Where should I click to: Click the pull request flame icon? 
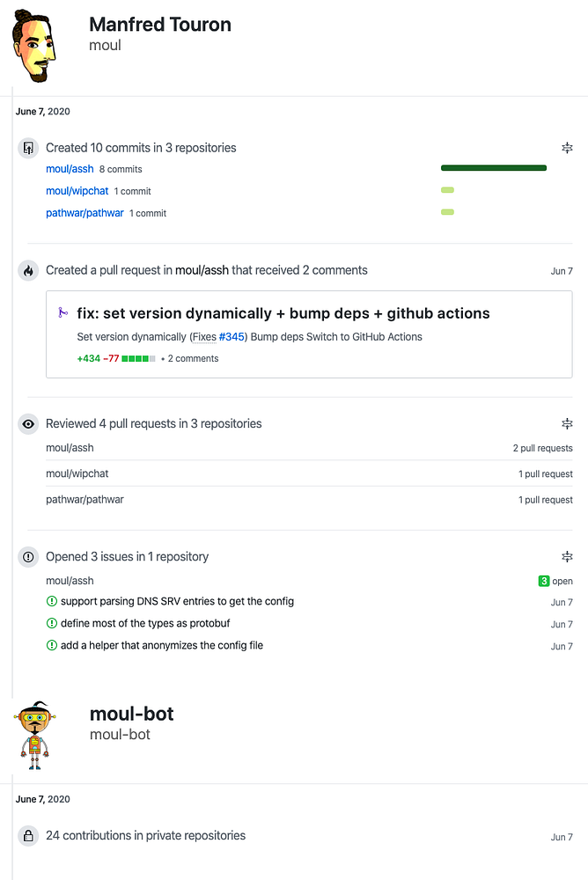tap(28, 270)
